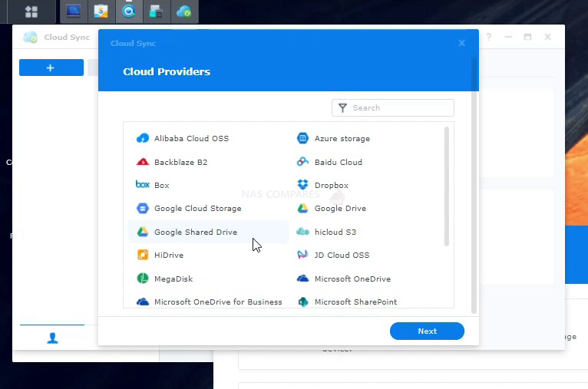The height and width of the screenshot is (389, 588).
Task: Pick Microsoft OneDrive for Business label
Action: (218, 302)
